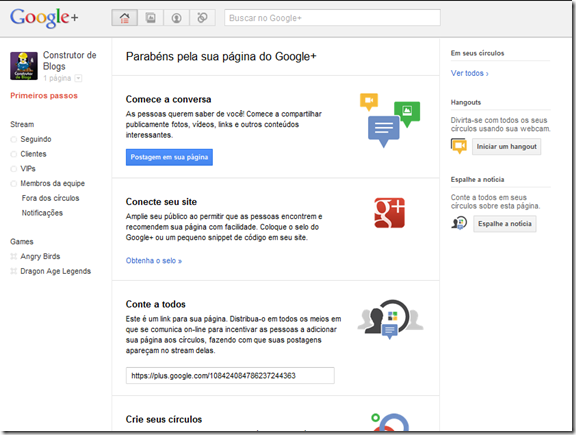Image resolution: width=576 pixels, height=435 pixels.
Task: Click the 'Iniciar um hangout' button
Action: click(507, 147)
